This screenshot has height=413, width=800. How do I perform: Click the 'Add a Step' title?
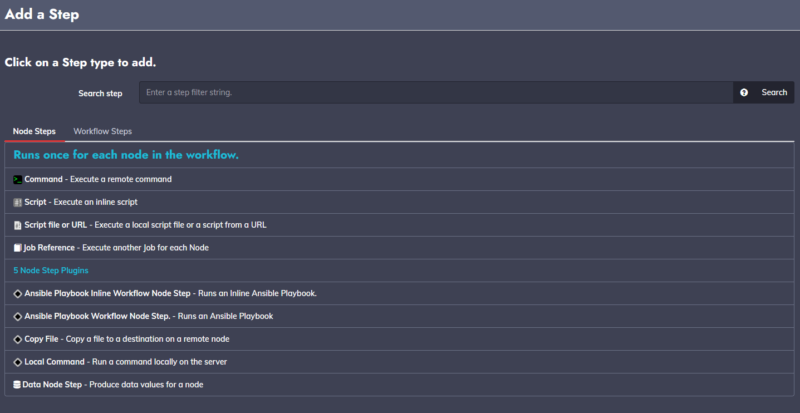[42, 14]
